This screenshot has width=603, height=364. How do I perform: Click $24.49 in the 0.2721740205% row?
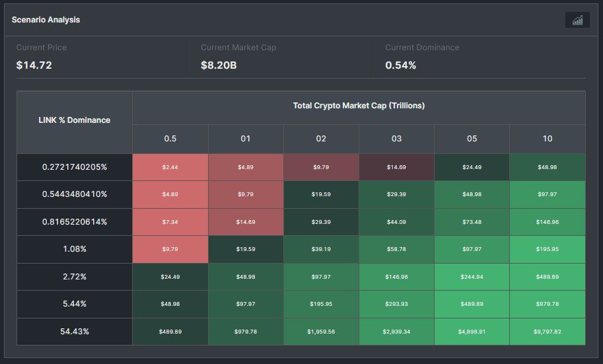[x=472, y=167]
